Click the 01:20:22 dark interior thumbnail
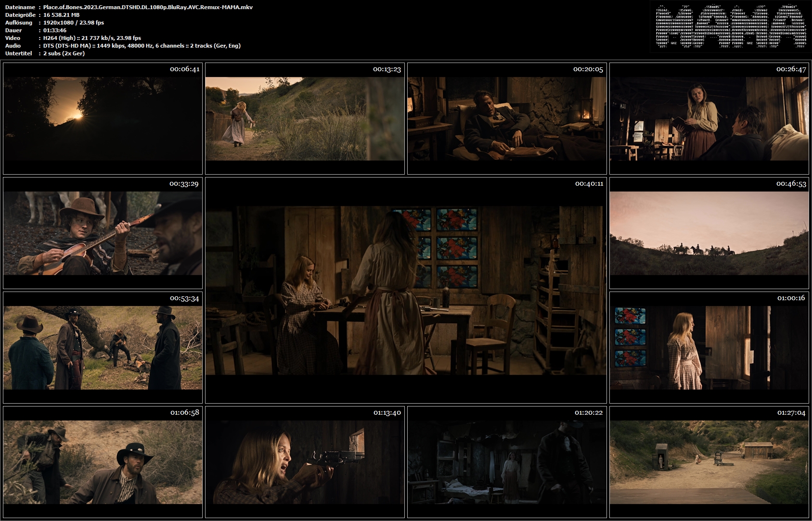Viewport: 812px width, 521px height. 507,462
